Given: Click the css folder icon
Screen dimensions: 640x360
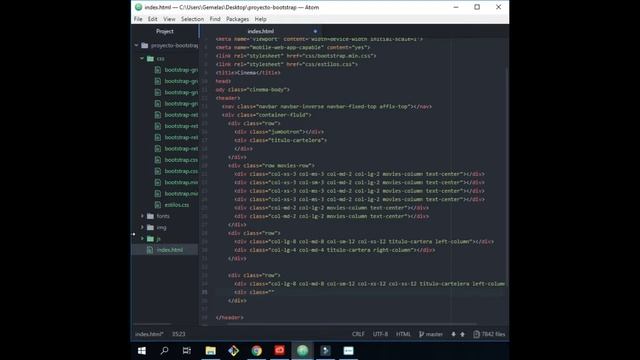Looking at the screenshot, I should [150, 58].
